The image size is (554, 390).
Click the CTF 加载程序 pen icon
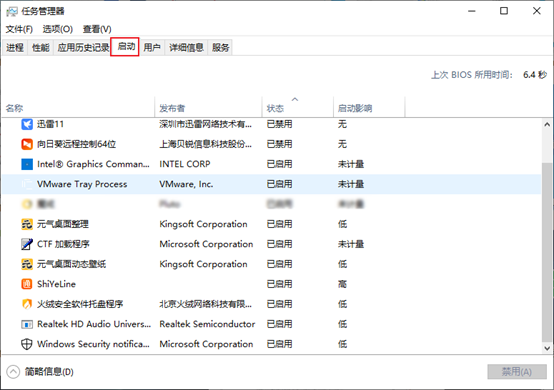pos(27,244)
